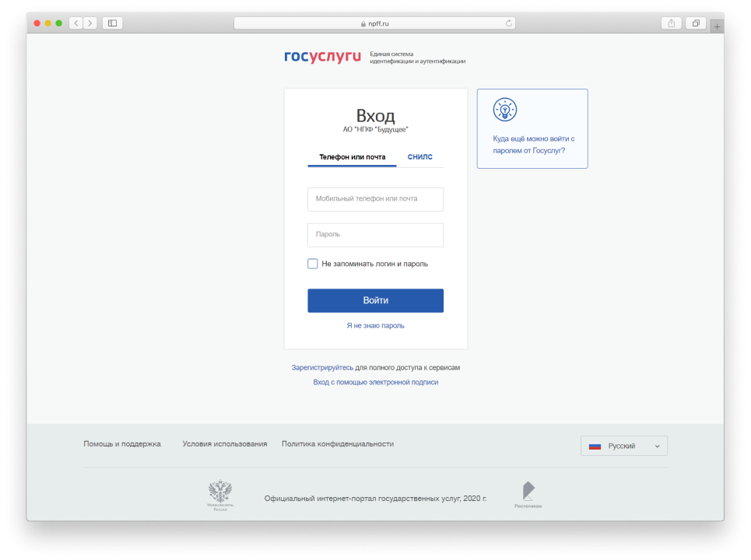Open the Safari share button
The height and width of the screenshot is (560, 751).
click(672, 23)
